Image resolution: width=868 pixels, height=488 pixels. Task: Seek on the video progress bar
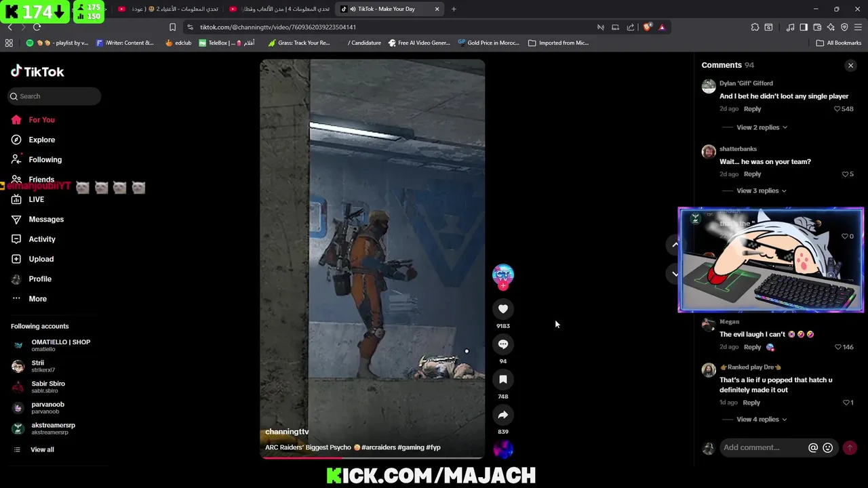[x=372, y=457]
